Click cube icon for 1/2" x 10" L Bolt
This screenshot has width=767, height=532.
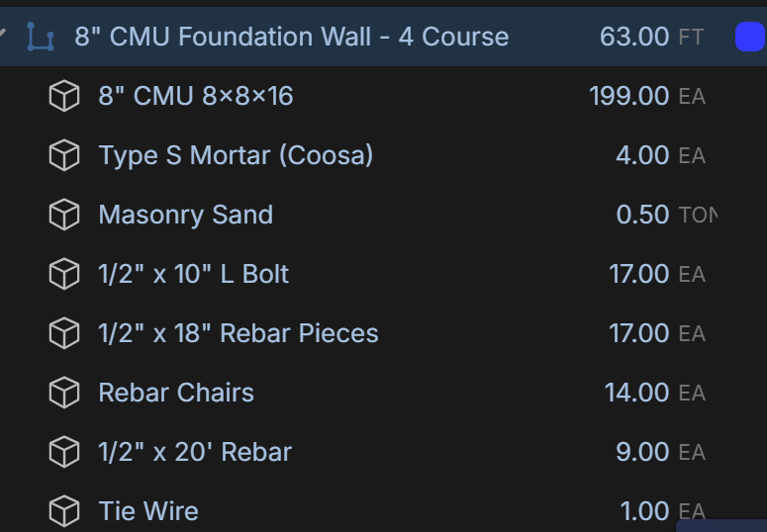click(64, 274)
